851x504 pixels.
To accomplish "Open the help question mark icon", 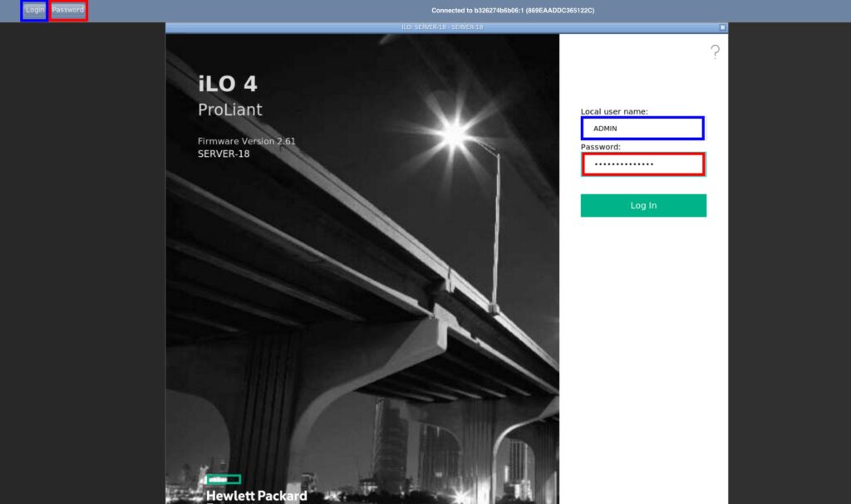I will click(x=715, y=51).
